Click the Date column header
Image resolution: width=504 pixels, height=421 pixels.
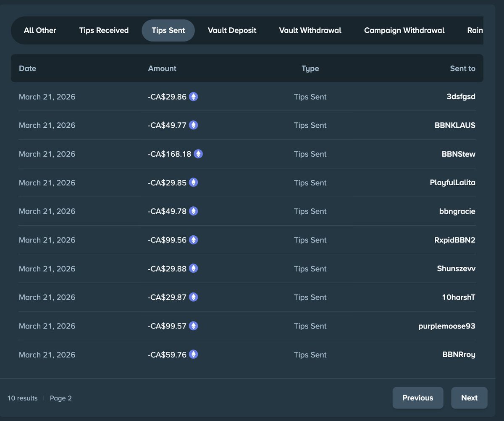click(x=27, y=68)
